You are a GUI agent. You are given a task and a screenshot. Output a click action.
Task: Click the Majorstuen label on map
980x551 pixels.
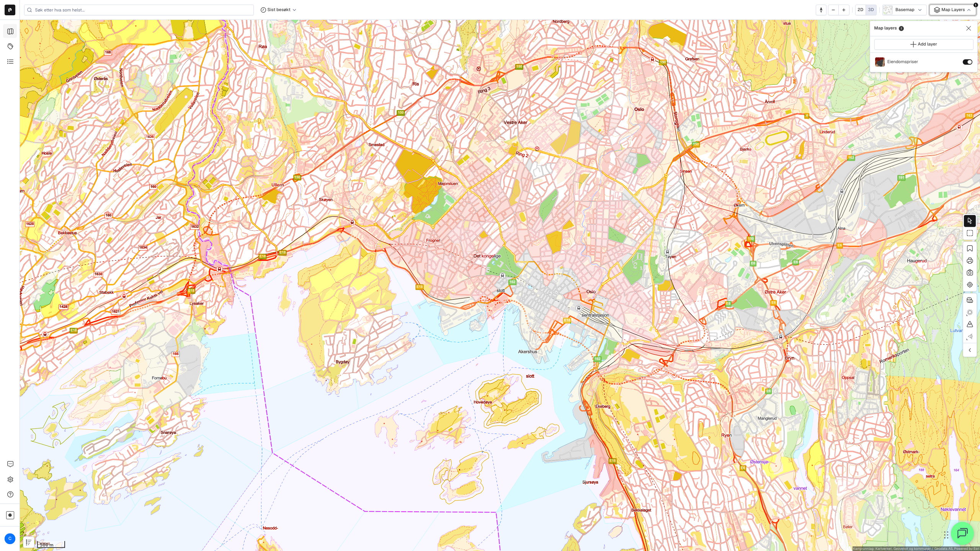point(448,184)
